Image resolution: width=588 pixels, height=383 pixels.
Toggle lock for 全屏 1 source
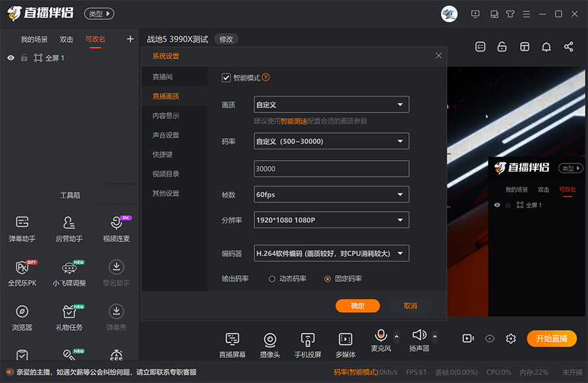[24, 58]
